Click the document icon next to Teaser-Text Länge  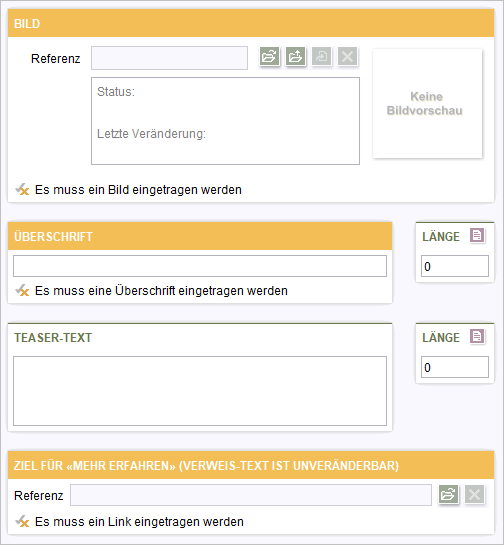[x=477, y=336]
